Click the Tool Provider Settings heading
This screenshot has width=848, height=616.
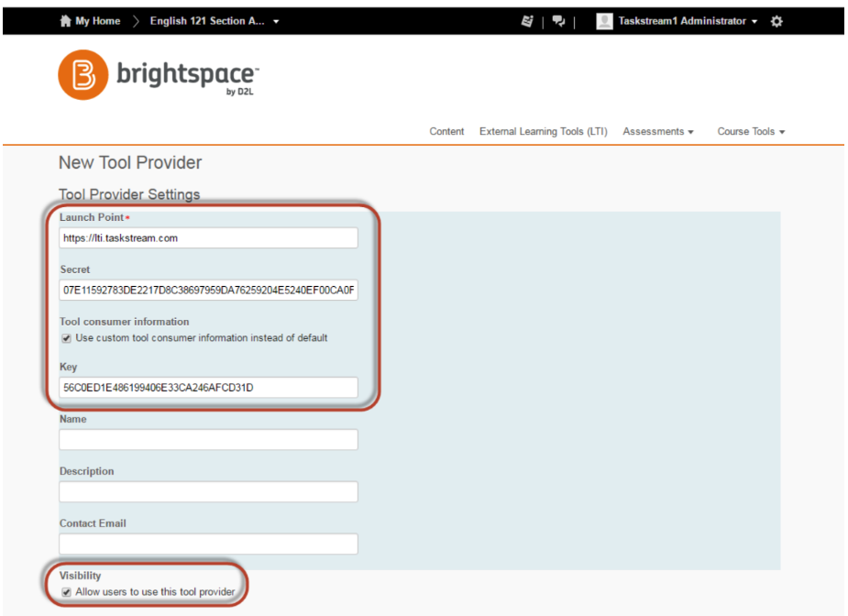click(x=129, y=194)
